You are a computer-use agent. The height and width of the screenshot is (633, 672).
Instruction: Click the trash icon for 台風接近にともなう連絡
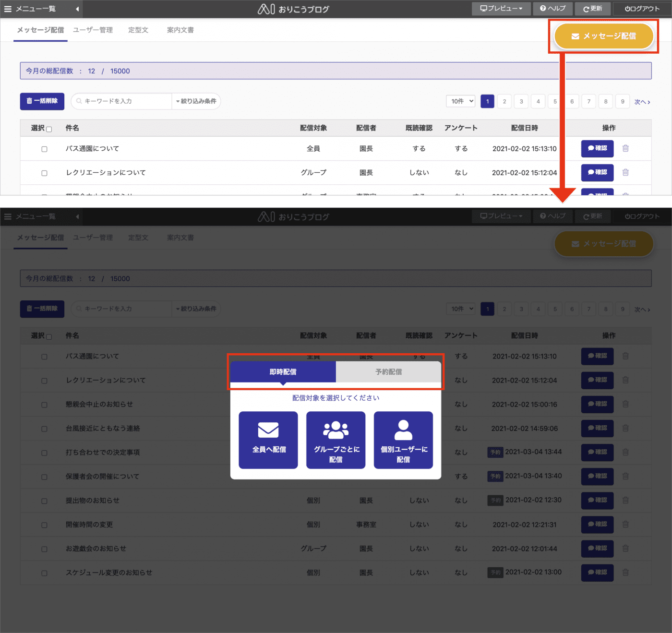click(625, 428)
